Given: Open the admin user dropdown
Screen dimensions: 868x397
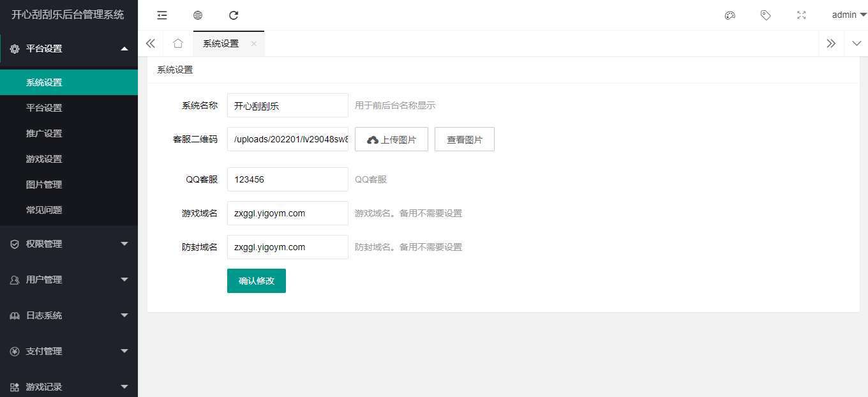Looking at the screenshot, I should pos(848,15).
